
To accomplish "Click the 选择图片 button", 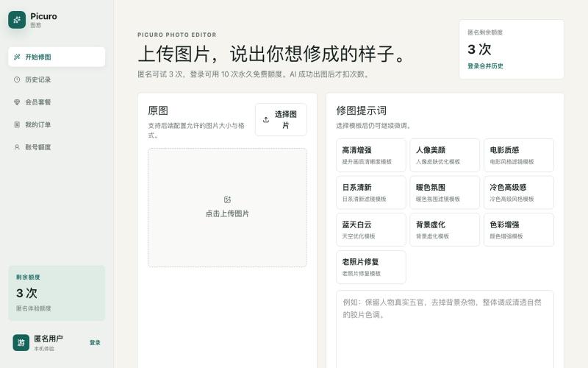I will [281, 120].
